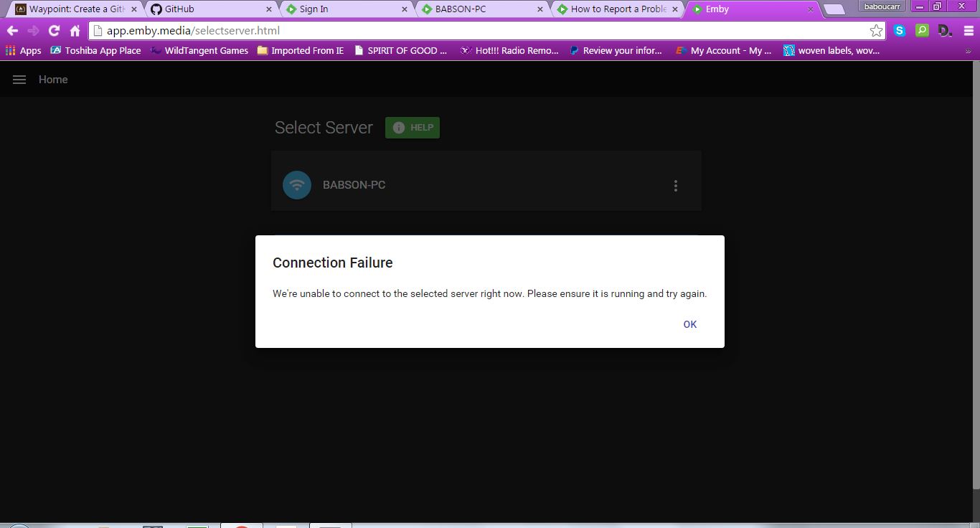The image size is (980, 528).
Task: Click the wifi icon for BABSON-PC server
Action: [297, 185]
